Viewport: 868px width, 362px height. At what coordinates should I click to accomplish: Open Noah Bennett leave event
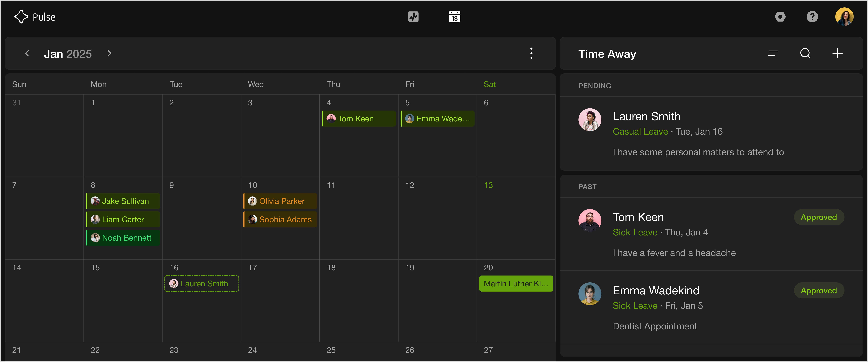click(x=123, y=238)
